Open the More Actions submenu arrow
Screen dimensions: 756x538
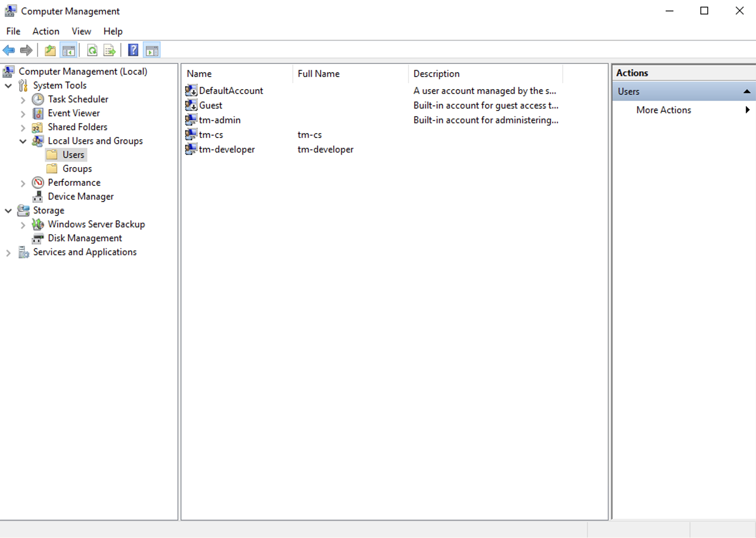(748, 110)
